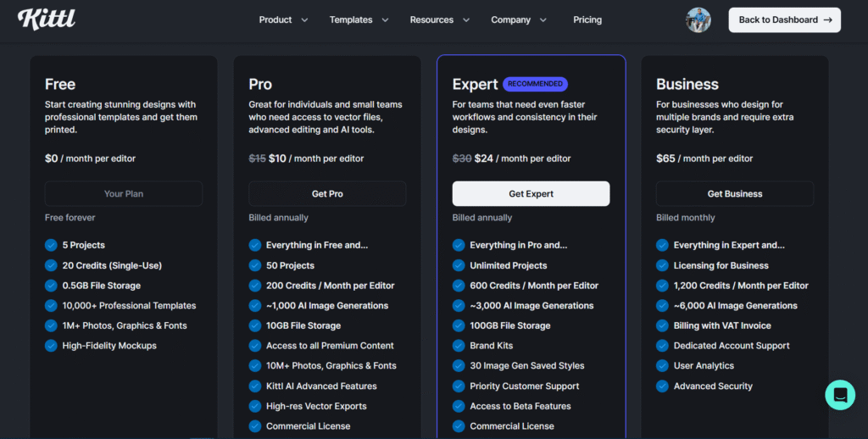Click the $24 / month per editor price
The height and width of the screenshot is (439, 868).
coord(522,158)
